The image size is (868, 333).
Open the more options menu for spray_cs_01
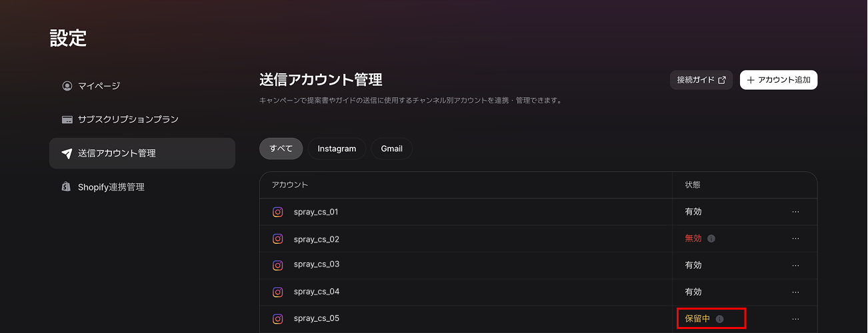[x=795, y=212]
